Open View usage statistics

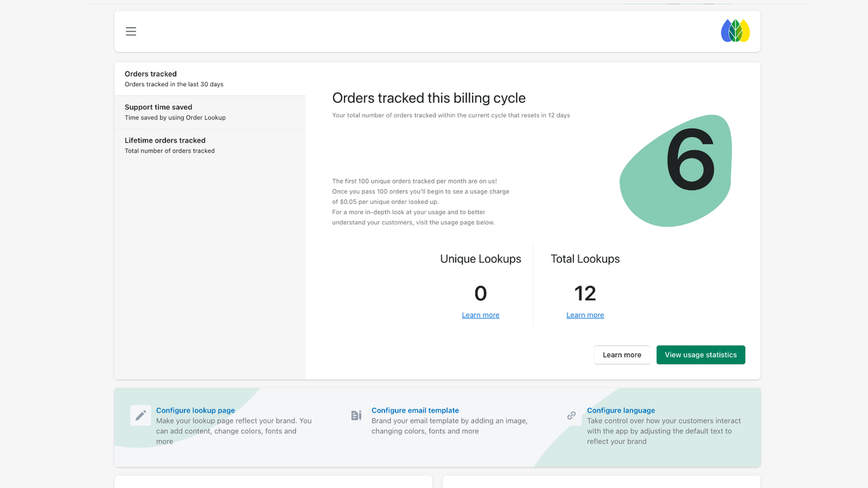coord(701,354)
